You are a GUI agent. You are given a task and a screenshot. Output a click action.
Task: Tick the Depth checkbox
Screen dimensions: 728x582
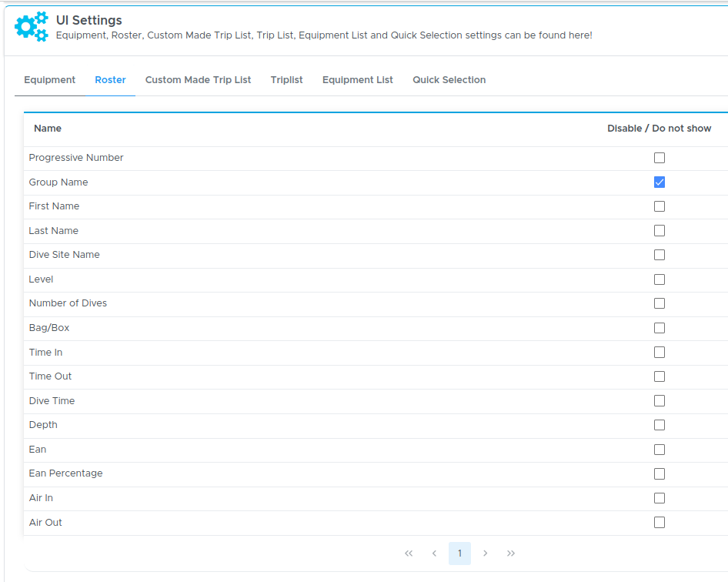click(660, 425)
